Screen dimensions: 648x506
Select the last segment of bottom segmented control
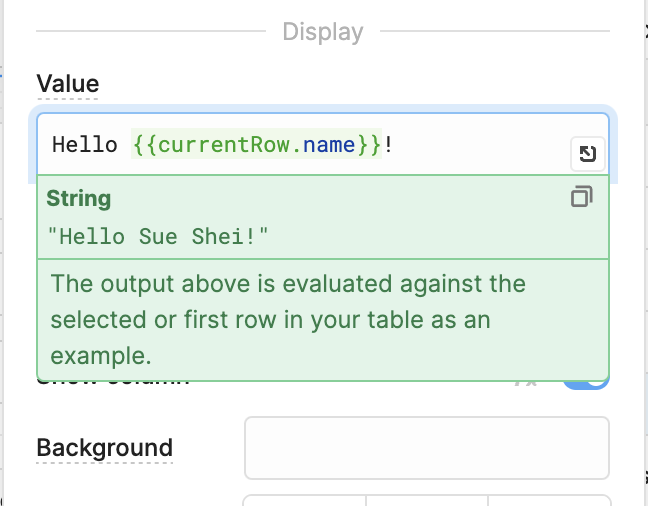[548, 500]
